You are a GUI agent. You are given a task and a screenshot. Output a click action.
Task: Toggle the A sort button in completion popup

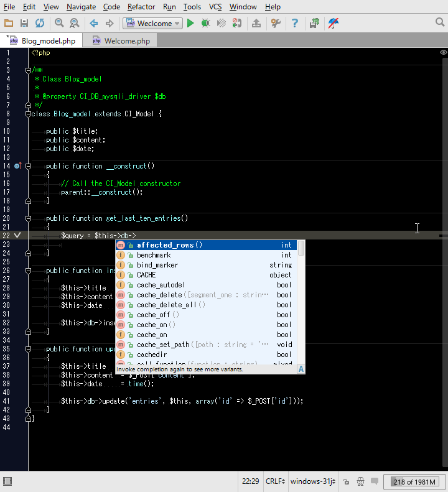(301, 369)
